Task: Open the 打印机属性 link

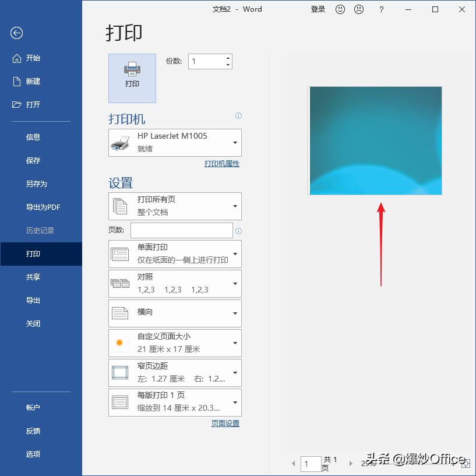Action: coord(222,164)
